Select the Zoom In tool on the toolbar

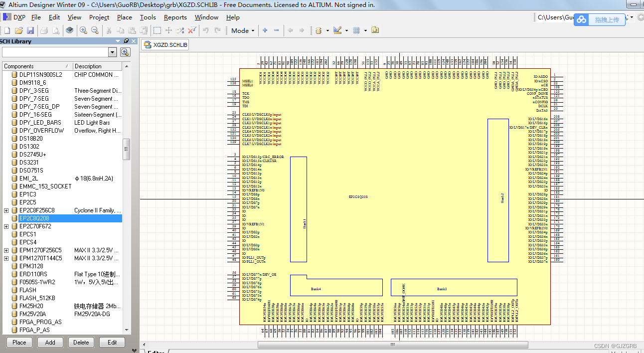[x=84, y=30]
